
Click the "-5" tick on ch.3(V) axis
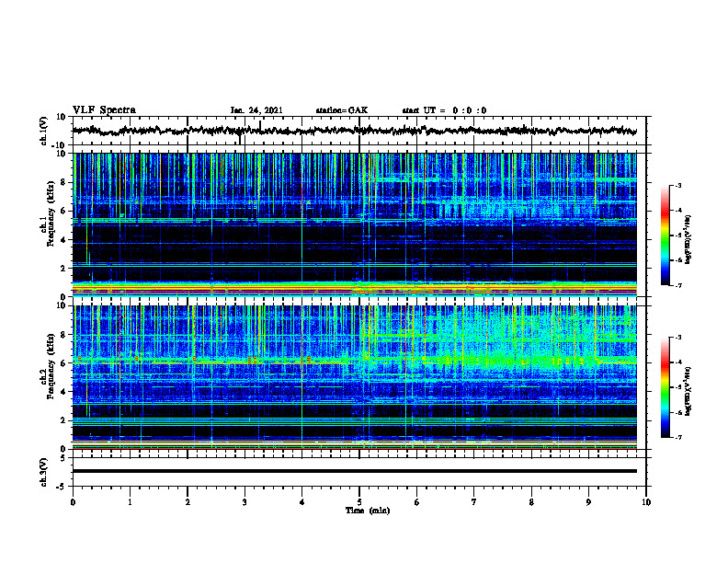(x=62, y=487)
